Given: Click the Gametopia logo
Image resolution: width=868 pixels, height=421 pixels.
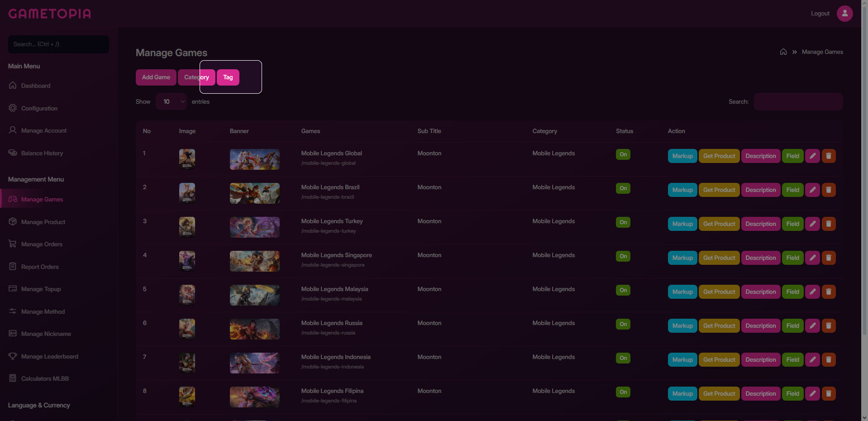Looking at the screenshot, I should (x=50, y=14).
